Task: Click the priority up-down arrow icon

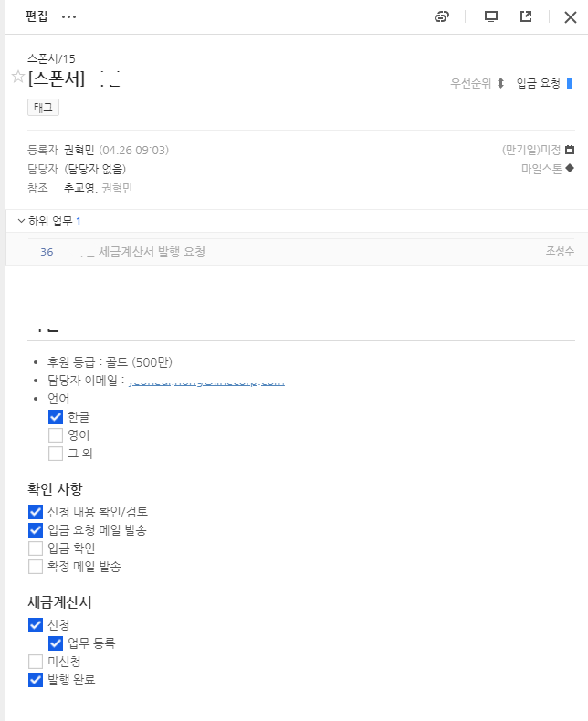Action: coord(500,83)
